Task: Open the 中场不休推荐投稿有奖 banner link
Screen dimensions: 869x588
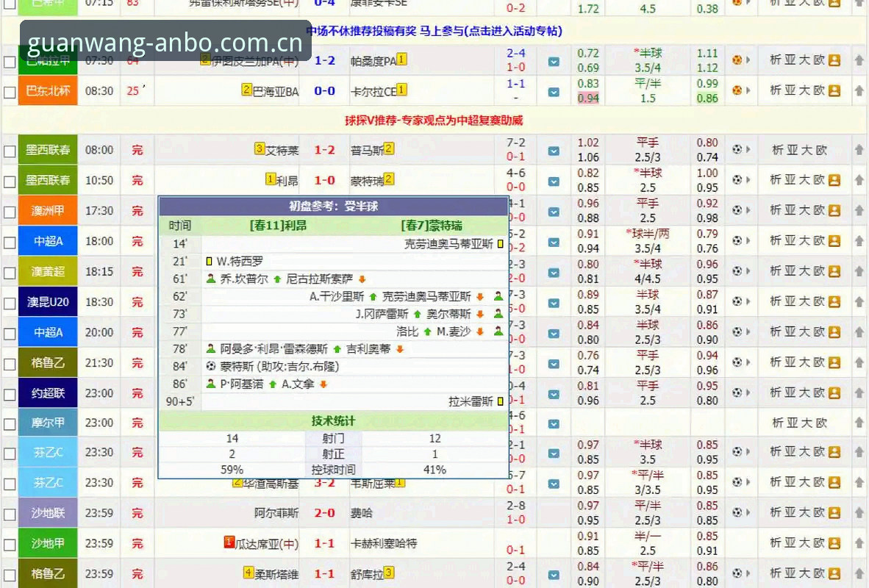Action: pyautogui.click(x=434, y=31)
